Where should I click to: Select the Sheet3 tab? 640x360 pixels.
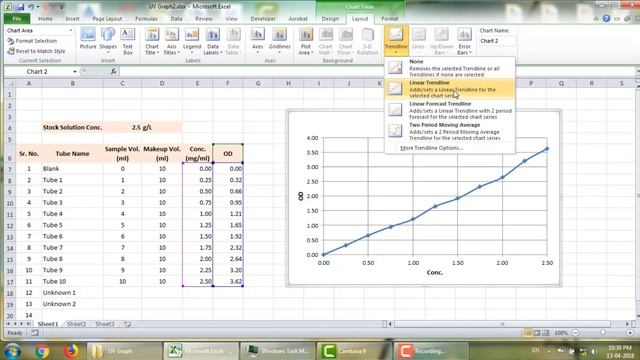coord(105,324)
